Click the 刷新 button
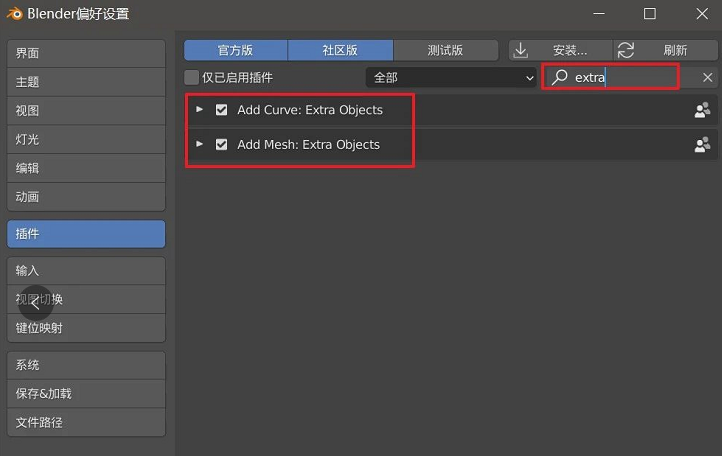The width and height of the screenshot is (722, 456). click(x=665, y=50)
